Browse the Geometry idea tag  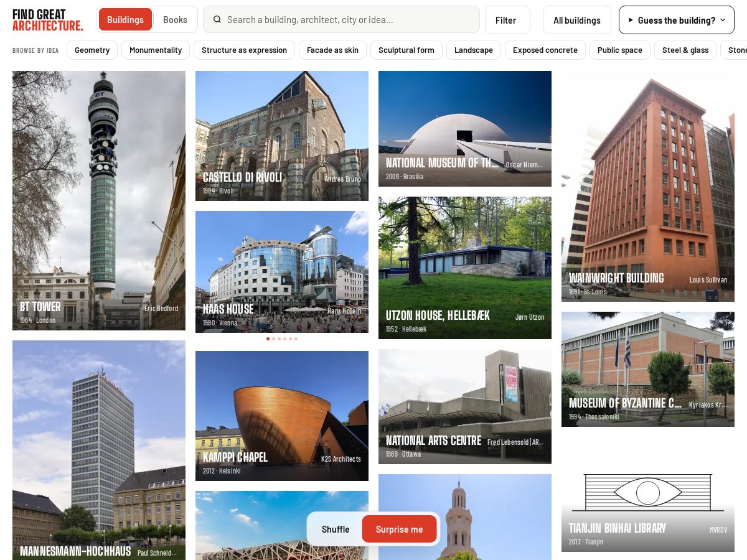(x=92, y=50)
